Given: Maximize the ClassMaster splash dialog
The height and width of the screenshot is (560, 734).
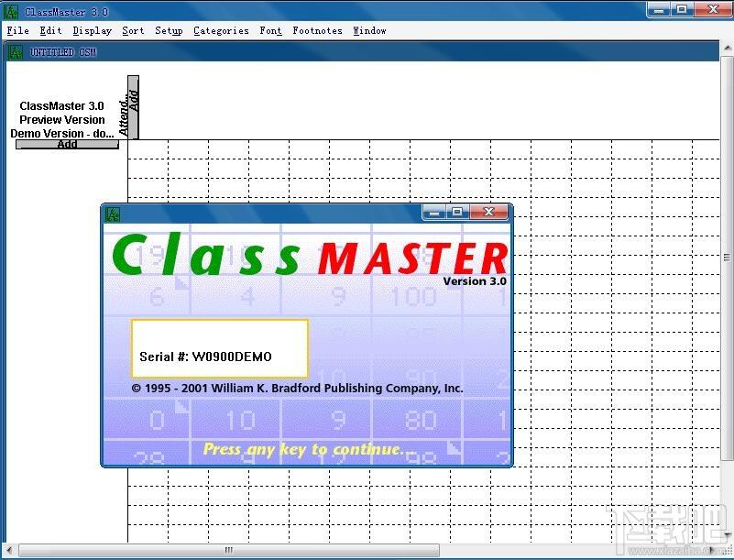Looking at the screenshot, I should point(457,212).
